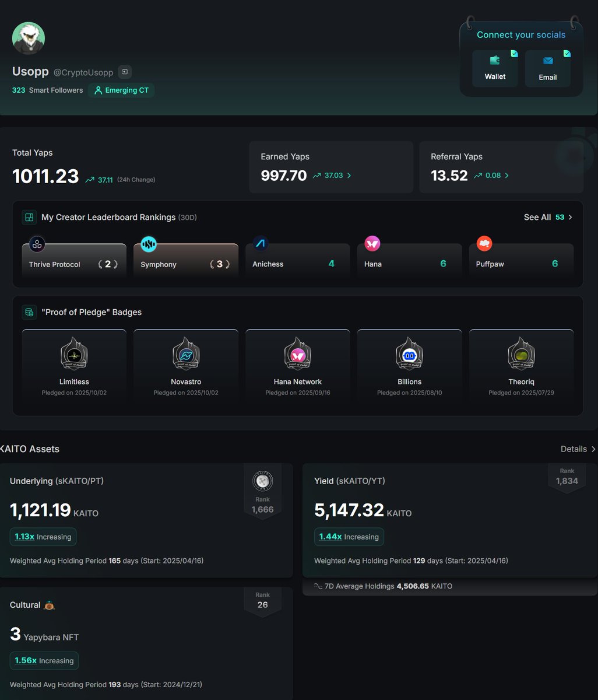Open Usopp's profile avatar image
Image resolution: width=598 pixels, height=700 pixels.
[29, 38]
